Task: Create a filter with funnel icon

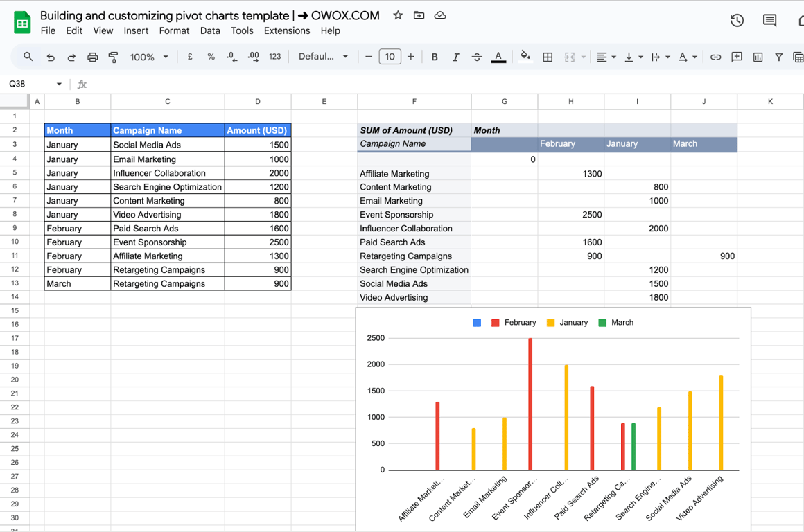Action: click(778, 57)
